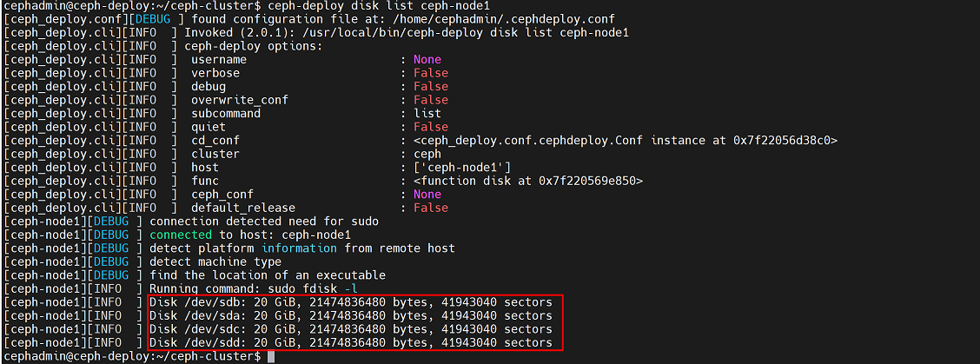Image resolution: width=980 pixels, height=364 pixels.
Task: Click the green 'connected' word in host line
Action: tap(180, 235)
